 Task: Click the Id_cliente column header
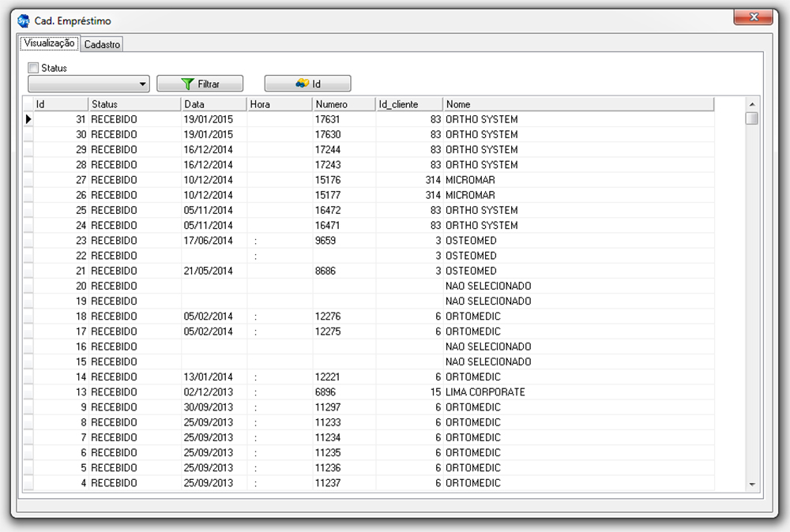(408, 104)
